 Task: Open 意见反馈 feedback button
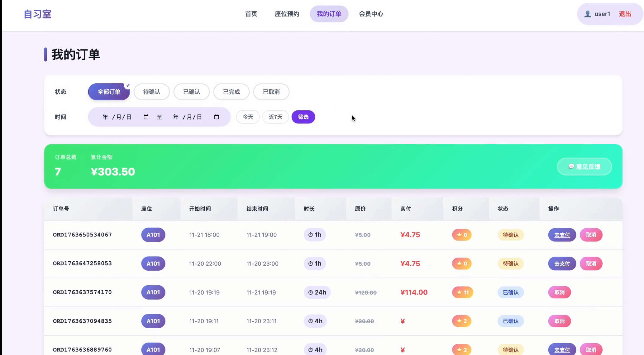(584, 167)
